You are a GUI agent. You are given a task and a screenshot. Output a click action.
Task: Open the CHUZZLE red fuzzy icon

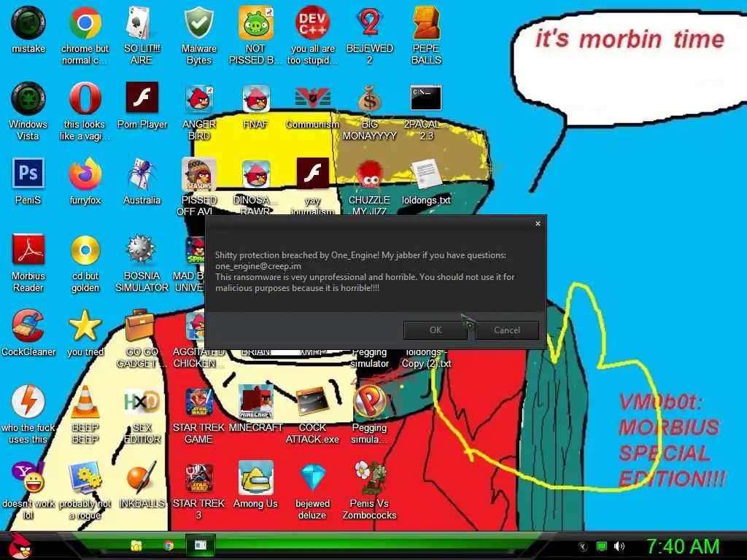370,174
